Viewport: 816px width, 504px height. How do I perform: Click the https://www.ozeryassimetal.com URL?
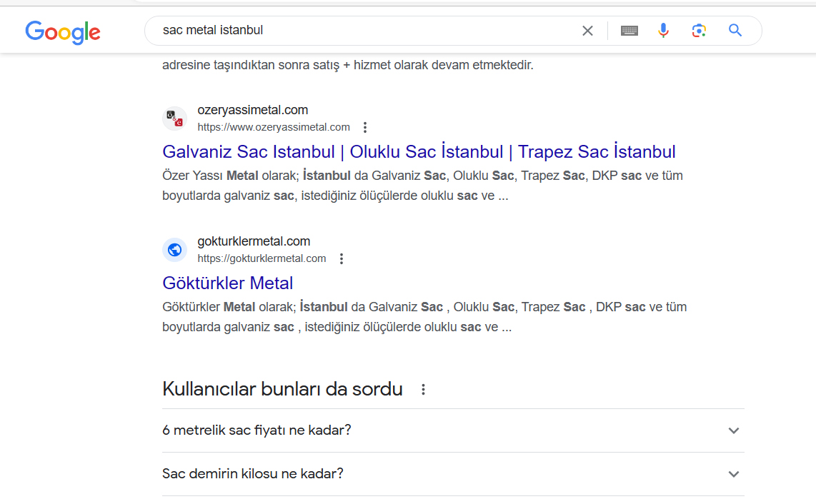point(274,127)
